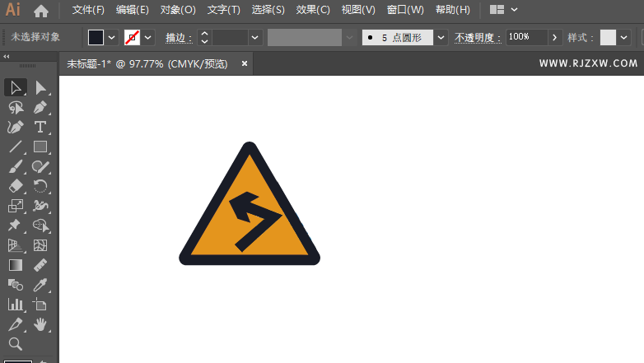Select the Lasso tool

point(16,108)
